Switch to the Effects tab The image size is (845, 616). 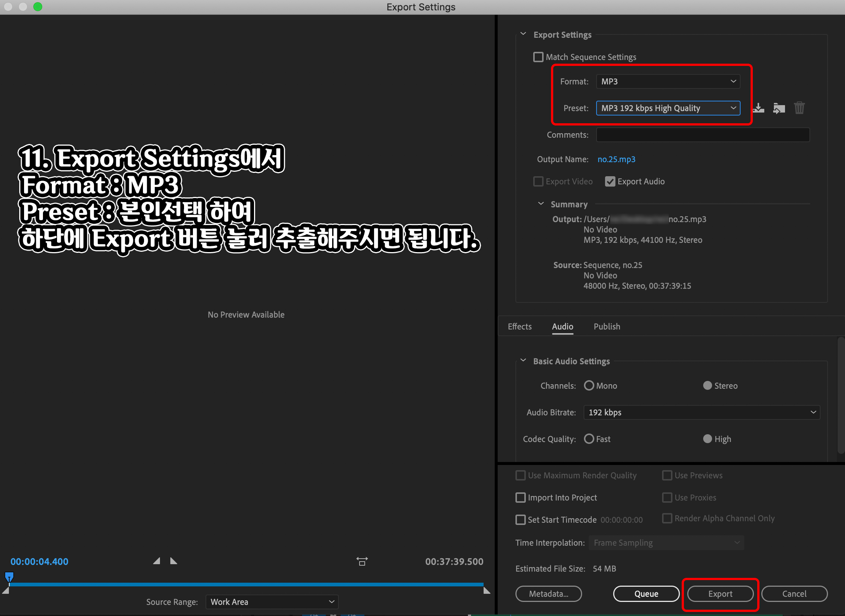[520, 326]
